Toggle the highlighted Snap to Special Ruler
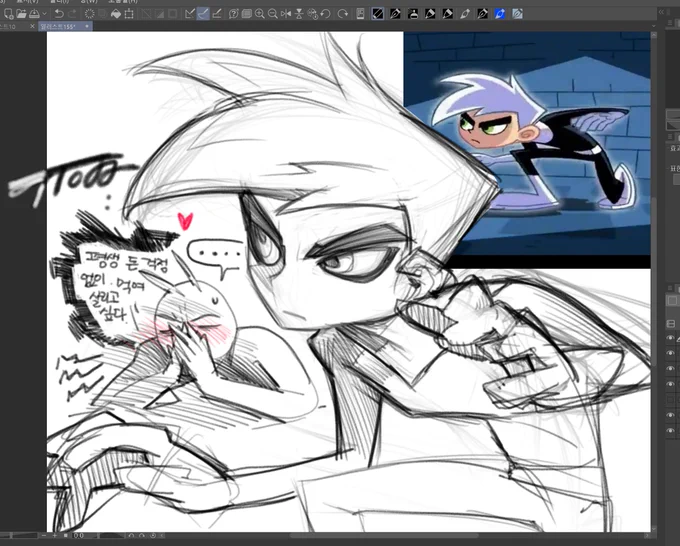 point(203,14)
